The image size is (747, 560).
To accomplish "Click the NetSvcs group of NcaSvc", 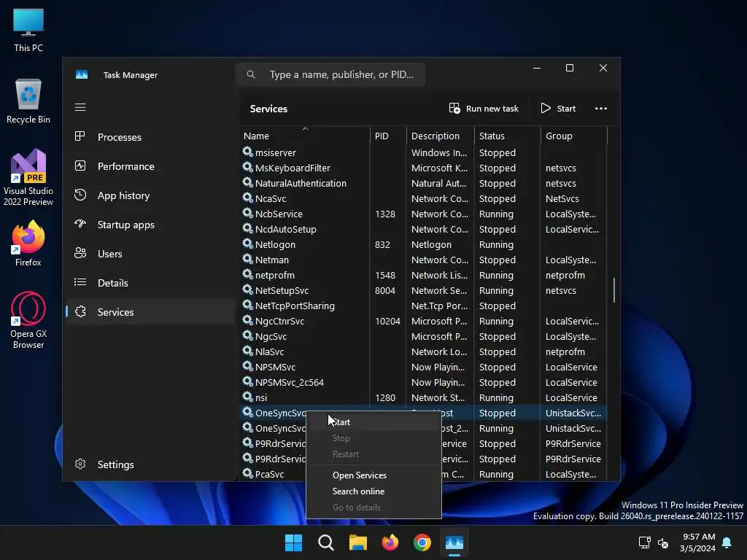I will (562, 198).
